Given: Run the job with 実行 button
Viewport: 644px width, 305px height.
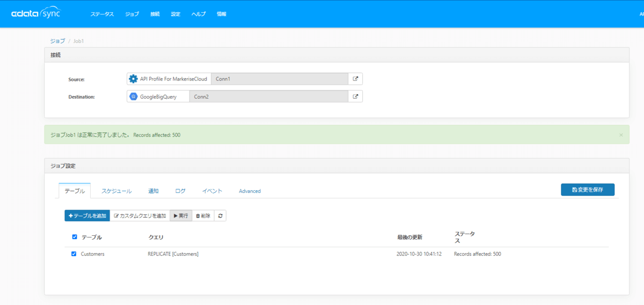Looking at the screenshot, I should coord(181,215).
